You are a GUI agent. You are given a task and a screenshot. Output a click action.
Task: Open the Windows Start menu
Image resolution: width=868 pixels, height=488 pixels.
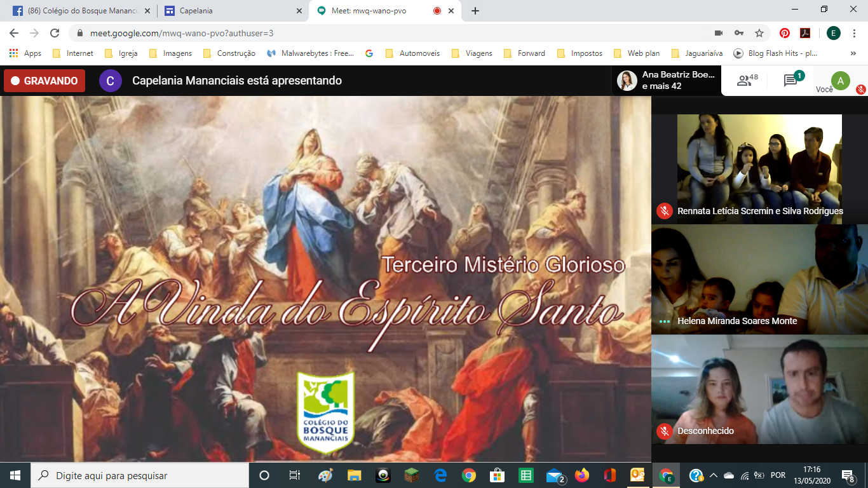[15, 475]
